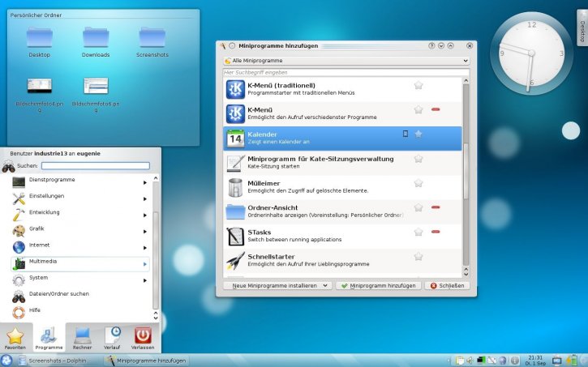
Task: Click the clipboard icon in system tray
Action: coord(460,361)
